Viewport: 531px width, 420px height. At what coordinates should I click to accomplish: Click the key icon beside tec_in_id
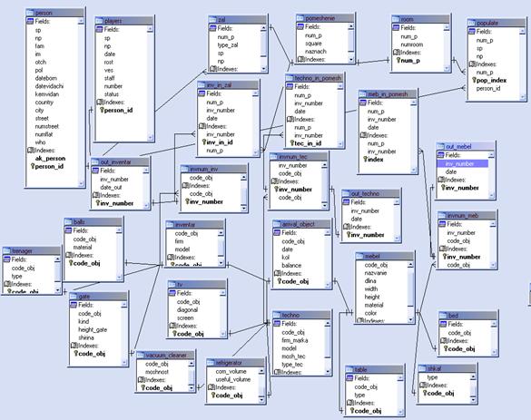pos(291,143)
